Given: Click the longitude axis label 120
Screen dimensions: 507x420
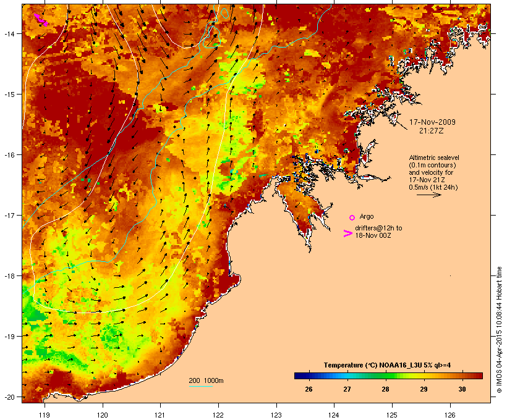Looking at the screenshot, I should coord(103,415).
